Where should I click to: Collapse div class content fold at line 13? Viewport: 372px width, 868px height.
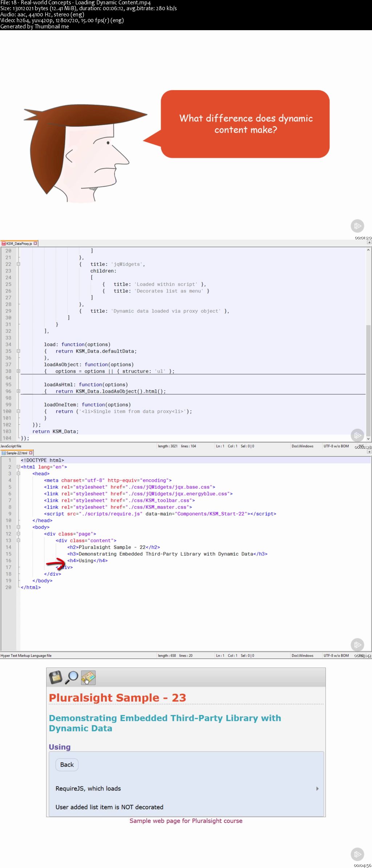18,540
